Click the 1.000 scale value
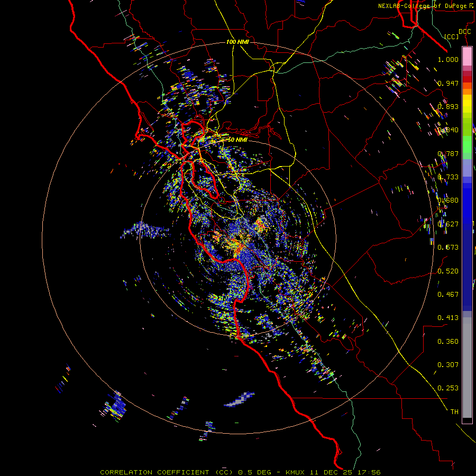Image resolution: width=476 pixels, height=476 pixels. pyautogui.click(x=448, y=59)
